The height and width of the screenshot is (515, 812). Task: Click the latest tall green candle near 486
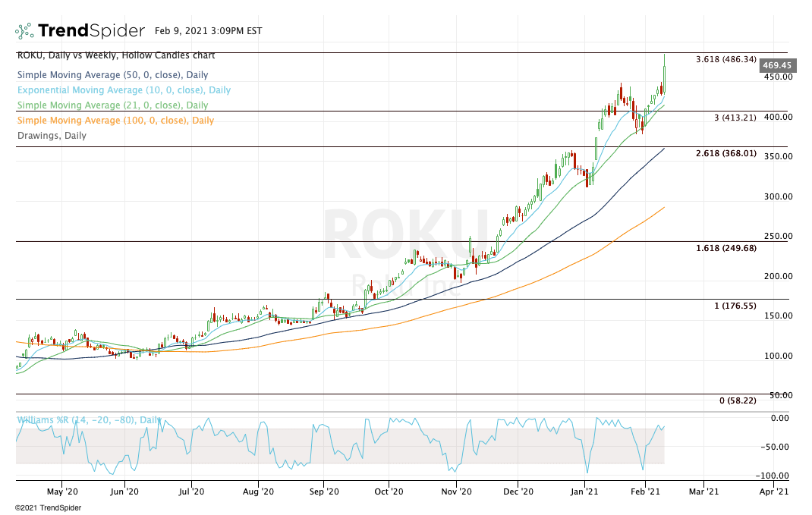pos(665,75)
